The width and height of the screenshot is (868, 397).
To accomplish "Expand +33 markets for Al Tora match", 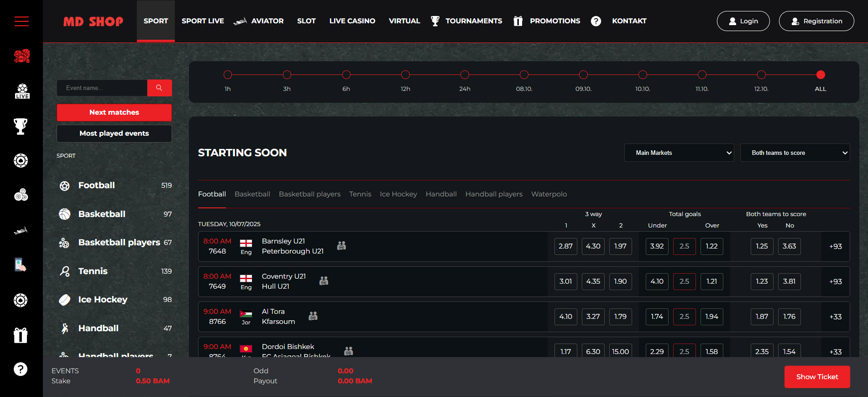I will tap(836, 317).
